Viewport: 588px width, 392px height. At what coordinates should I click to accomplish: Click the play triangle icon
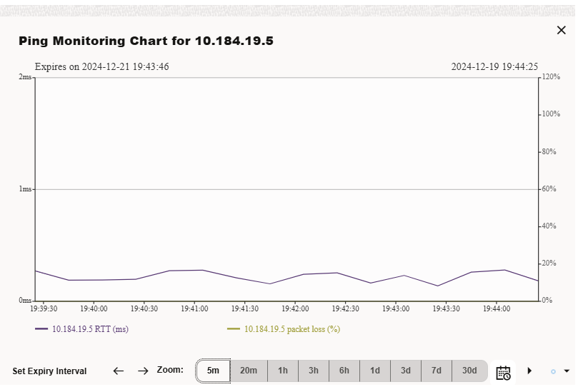click(x=529, y=371)
